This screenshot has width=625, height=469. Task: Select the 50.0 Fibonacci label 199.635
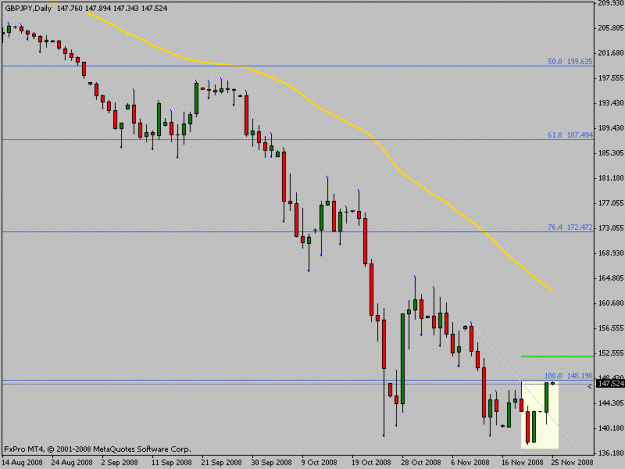570,61
